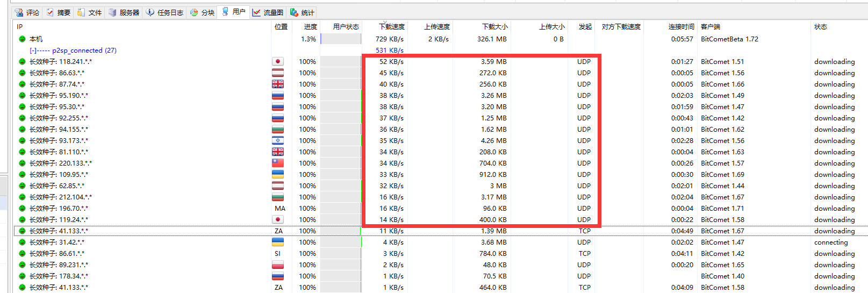Click the 状态 column header
This screenshot has height=293, width=868.
click(x=820, y=27)
